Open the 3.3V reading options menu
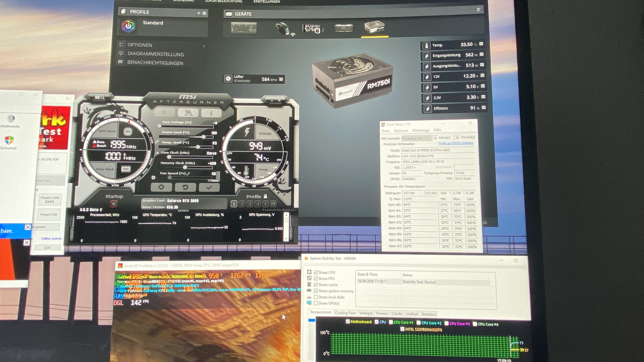This screenshot has height=362, width=644. (483, 97)
